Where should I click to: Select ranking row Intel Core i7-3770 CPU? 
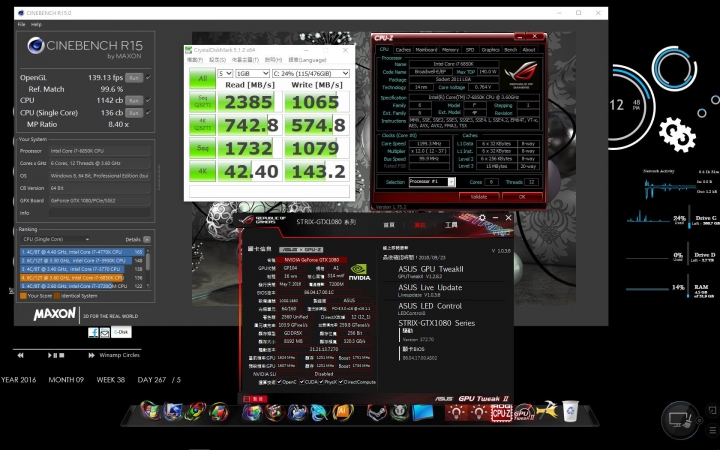pos(82,269)
